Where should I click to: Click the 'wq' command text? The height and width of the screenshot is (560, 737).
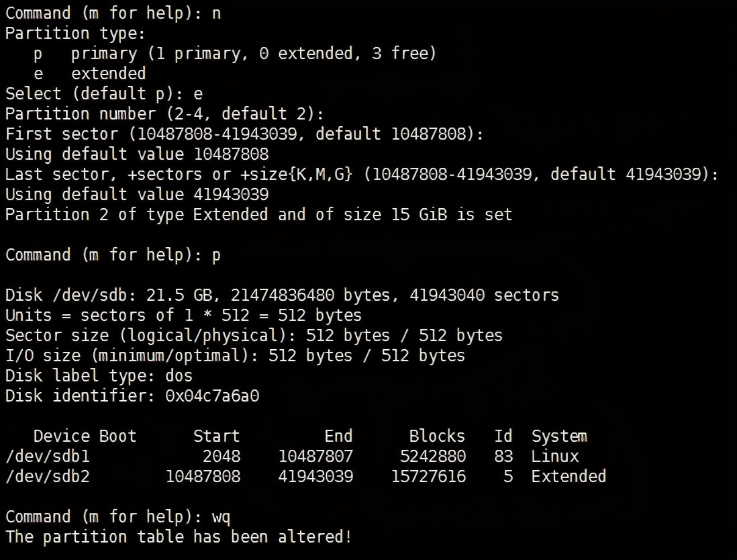[222, 517]
